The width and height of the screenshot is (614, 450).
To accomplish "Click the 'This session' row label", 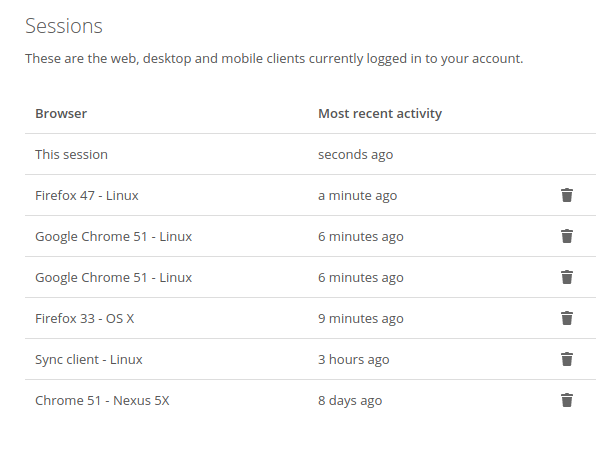I will (71, 155).
